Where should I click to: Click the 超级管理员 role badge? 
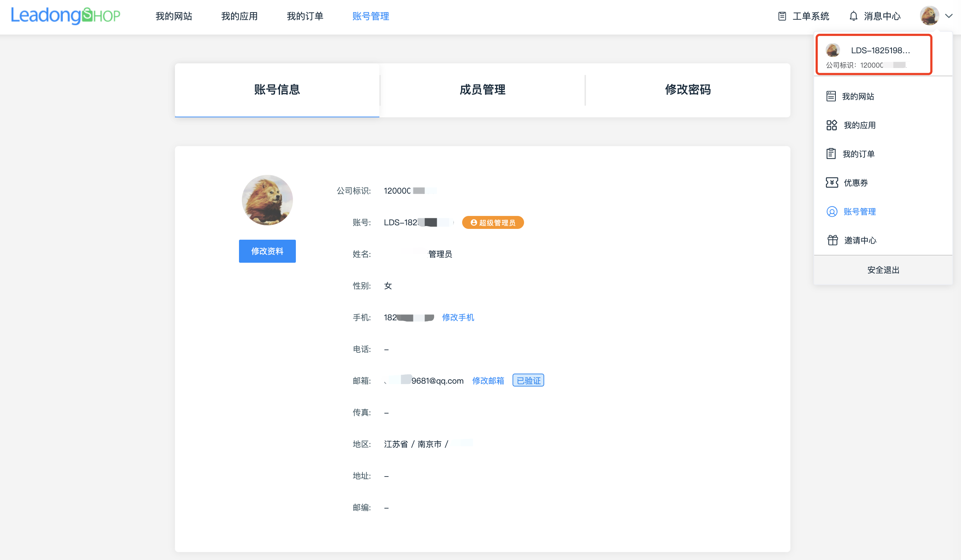493,222
